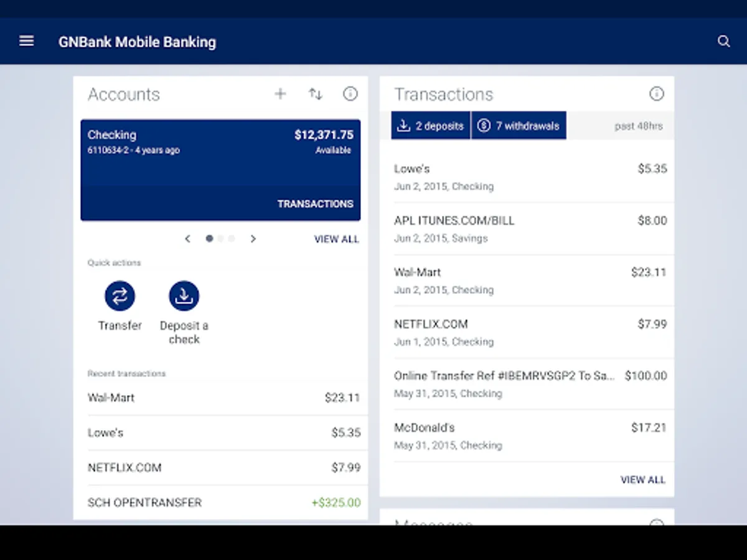
Task: Click VIEW ALL in Transactions panel
Action: (x=643, y=480)
